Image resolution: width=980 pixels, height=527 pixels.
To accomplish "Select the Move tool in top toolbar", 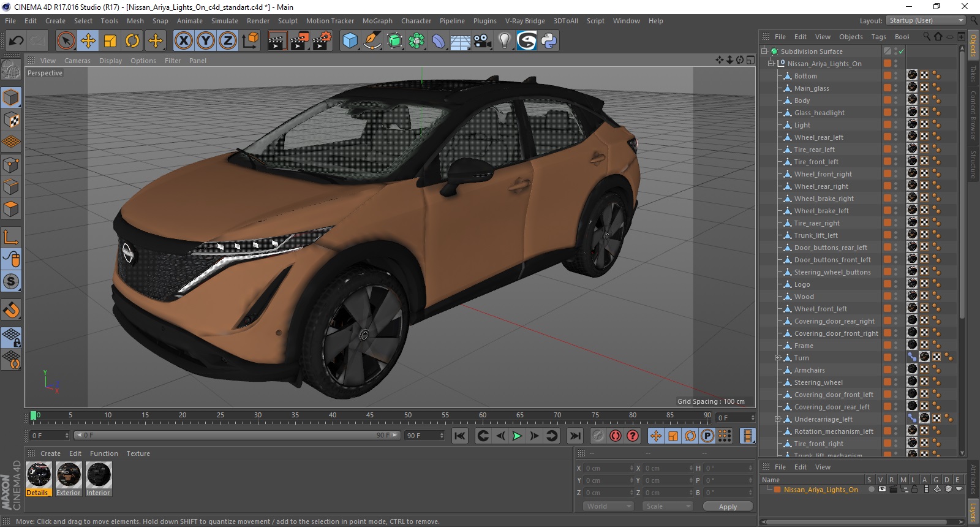I will click(88, 41).
